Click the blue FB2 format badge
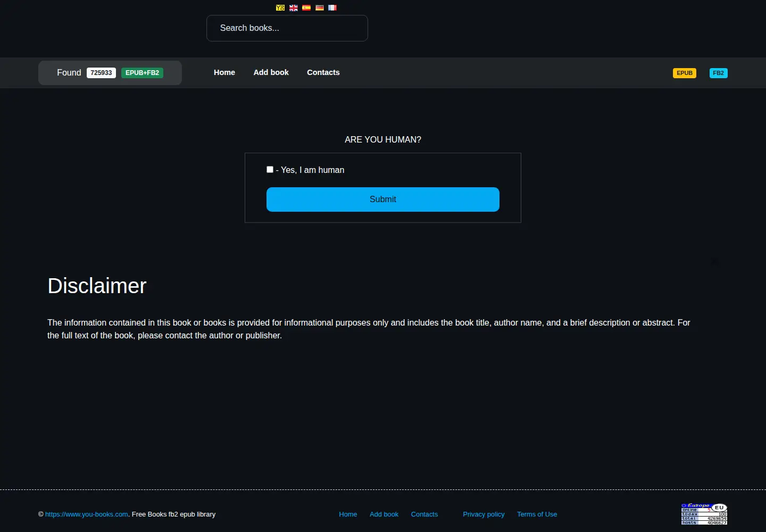This screenshot has width=766, height=532. 719,73
